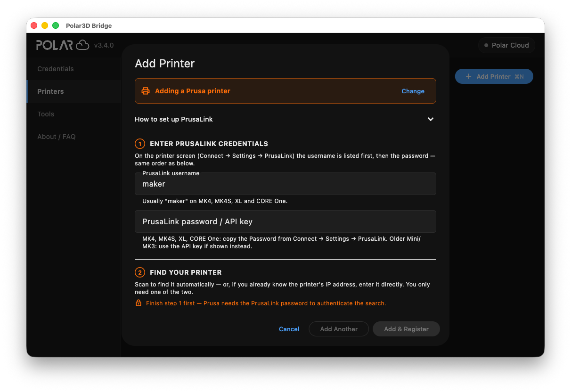
Task: Close the Polar3D Bridge window
Action: (x=34, y=25)
